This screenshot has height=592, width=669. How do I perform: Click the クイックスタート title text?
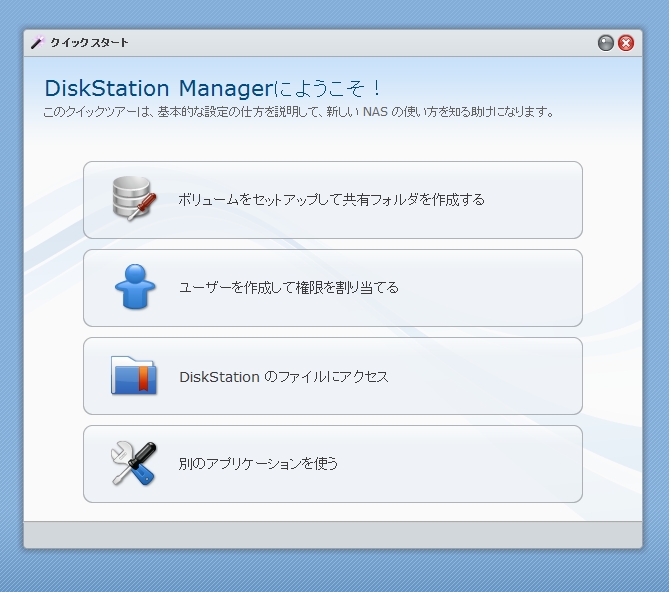89,43
